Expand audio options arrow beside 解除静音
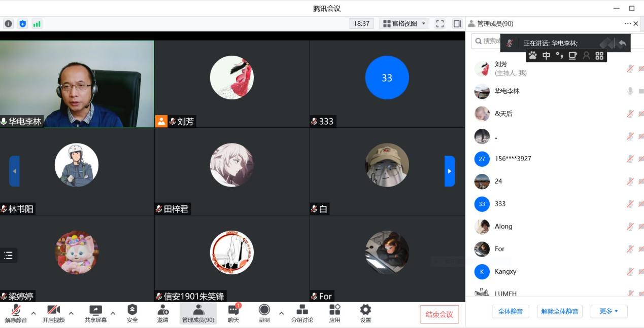Screen dimensions: 644x328 (33, 313)
